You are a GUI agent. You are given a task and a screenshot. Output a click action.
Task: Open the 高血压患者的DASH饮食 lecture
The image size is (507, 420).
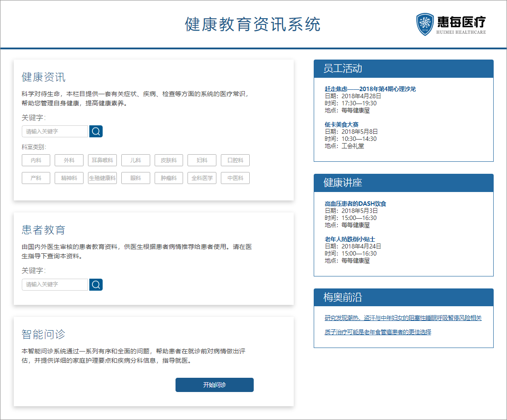pyautogui.click(x=355, y=204)
